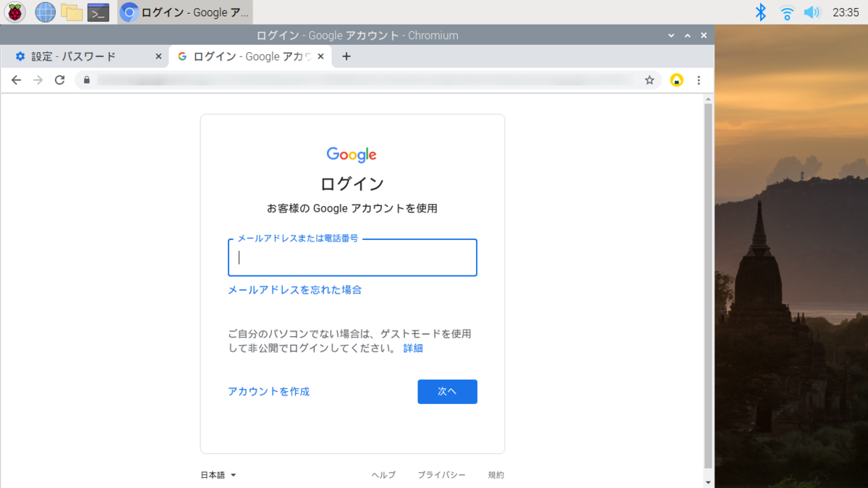This screenshot has width=868, height=488.
Task: Open the プライバシー footer link
Action: point(441,475)
